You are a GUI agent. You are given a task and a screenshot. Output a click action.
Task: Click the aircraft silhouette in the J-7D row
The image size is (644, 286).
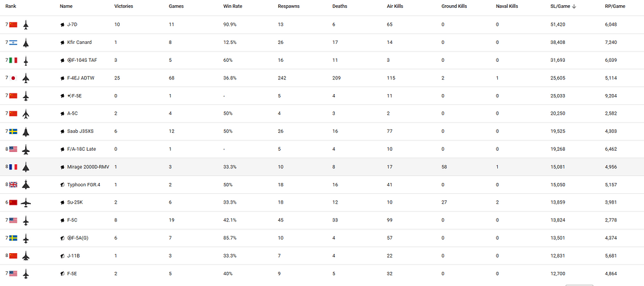coord(26,24)
